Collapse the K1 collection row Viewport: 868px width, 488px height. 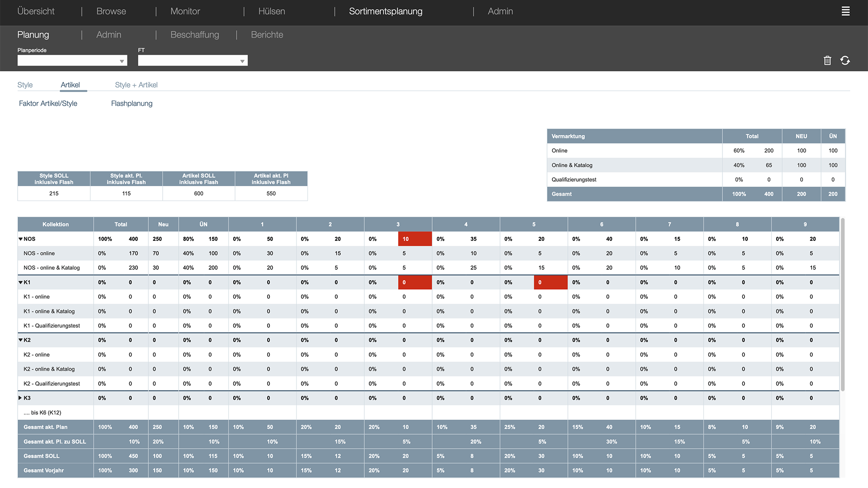click(20, 282)
